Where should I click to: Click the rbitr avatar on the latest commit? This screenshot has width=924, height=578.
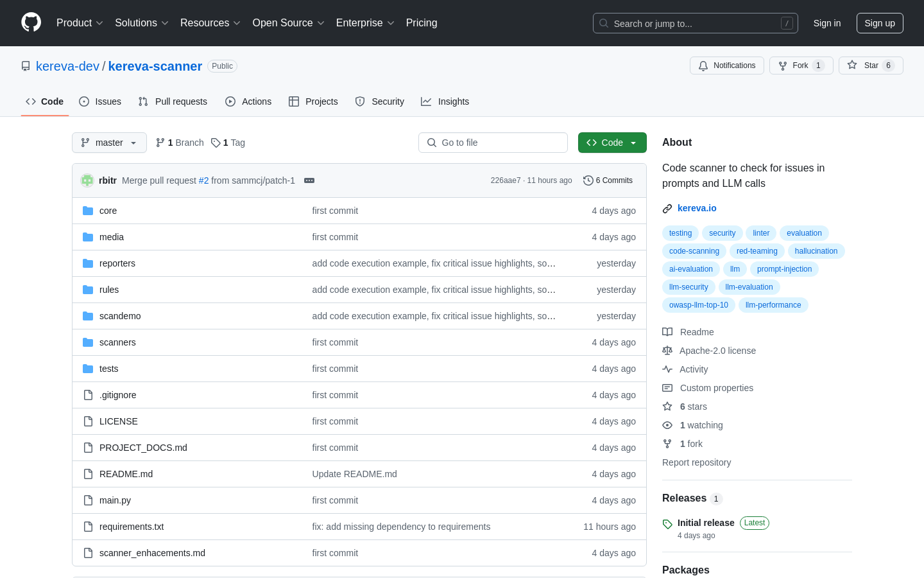(x=87, y=180)
